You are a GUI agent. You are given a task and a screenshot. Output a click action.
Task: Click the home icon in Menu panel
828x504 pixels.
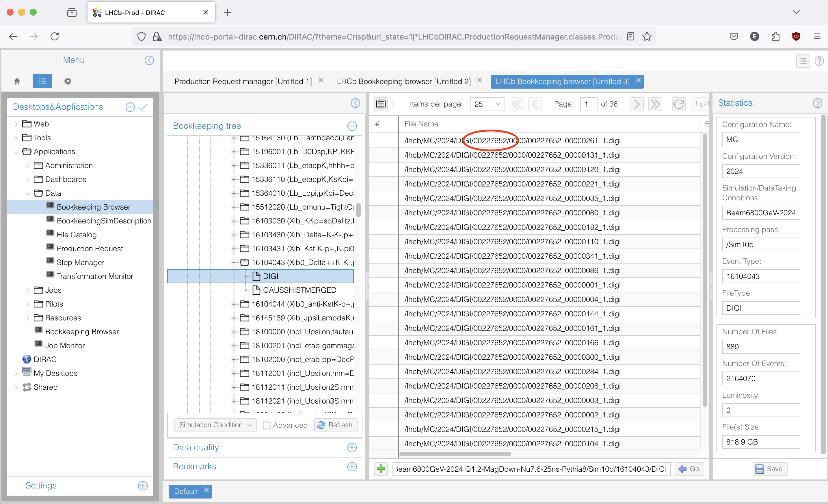tap(17, 81)
